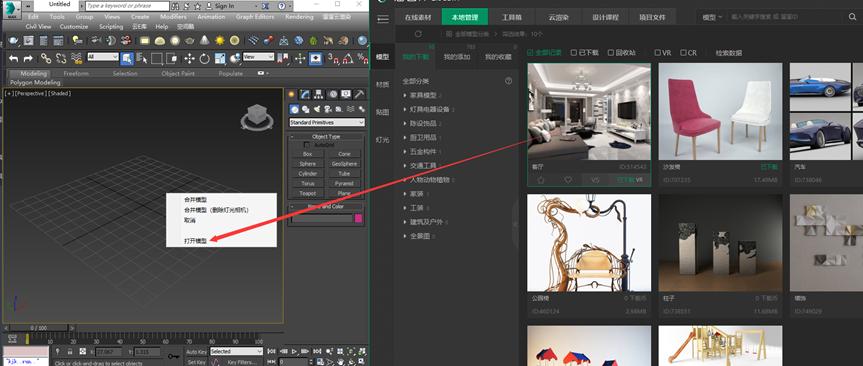Check the 已下载 filter checkbox
This screenshot has height=366, width=863.
pos(573,53)
